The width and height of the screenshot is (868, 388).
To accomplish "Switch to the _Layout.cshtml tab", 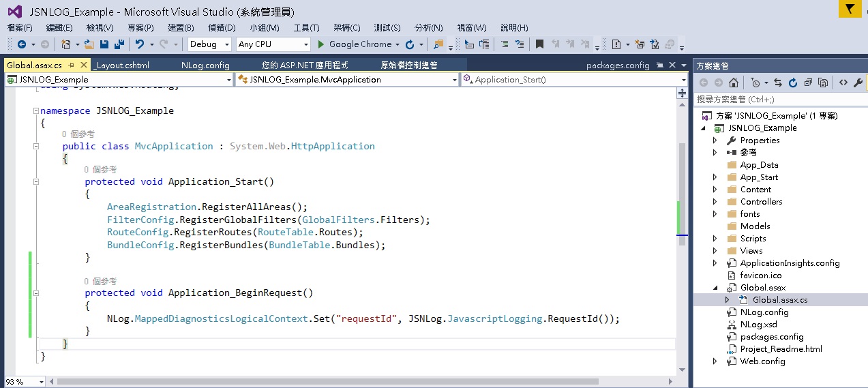I will click(x=121, y=65).
